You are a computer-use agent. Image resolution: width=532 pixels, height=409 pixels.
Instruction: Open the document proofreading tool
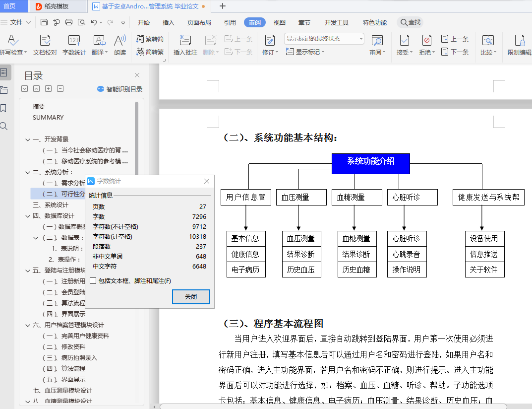pos(45,45)
